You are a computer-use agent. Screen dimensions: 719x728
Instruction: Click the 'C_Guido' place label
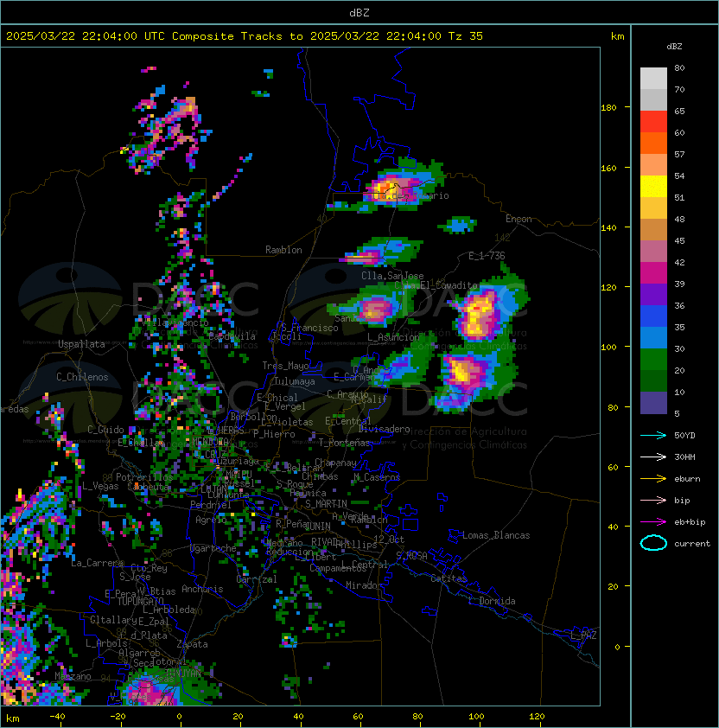(x=105, y=430)
